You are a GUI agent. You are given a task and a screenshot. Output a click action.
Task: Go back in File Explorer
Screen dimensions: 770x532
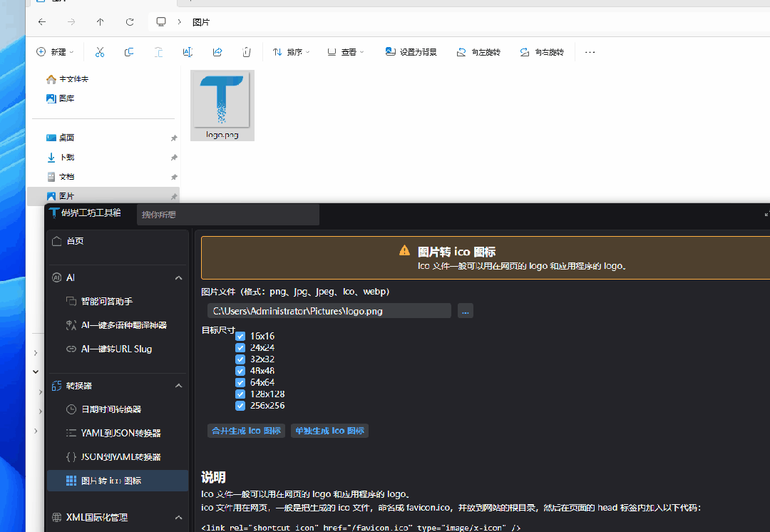[x=42, y=22]
